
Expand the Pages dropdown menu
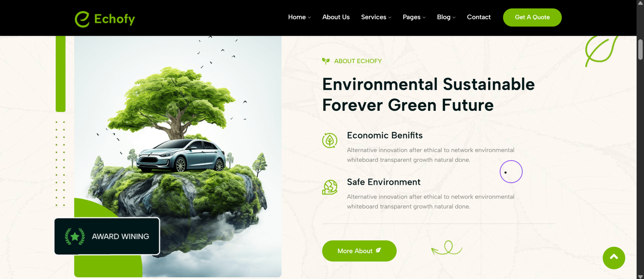pos(414,17)
